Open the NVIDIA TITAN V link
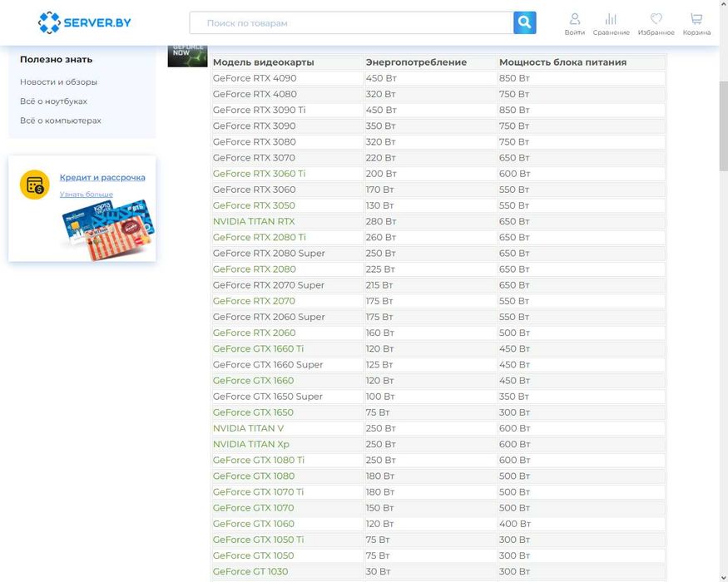This screenshot has height=582, width=728. (249, 428)
